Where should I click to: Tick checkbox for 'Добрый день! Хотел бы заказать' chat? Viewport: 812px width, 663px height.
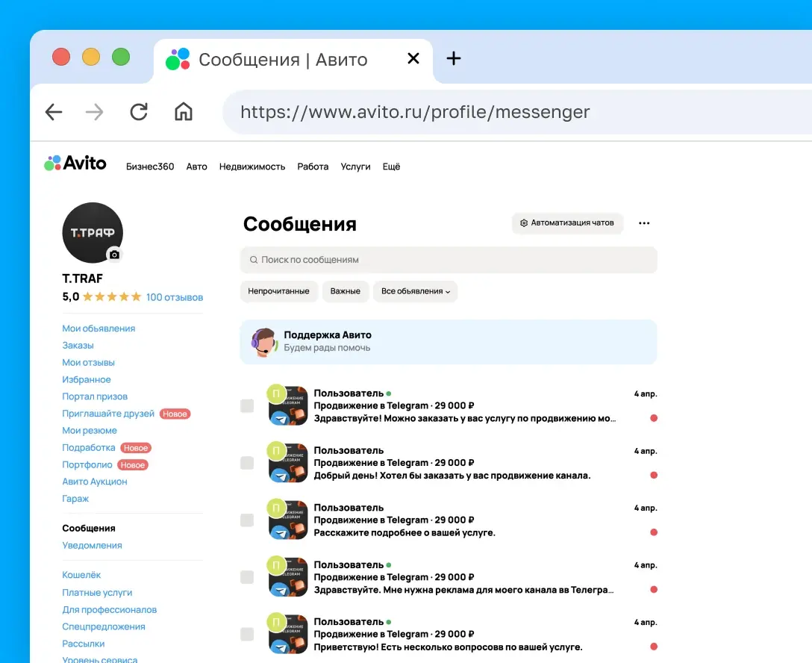tap(247, 463)
